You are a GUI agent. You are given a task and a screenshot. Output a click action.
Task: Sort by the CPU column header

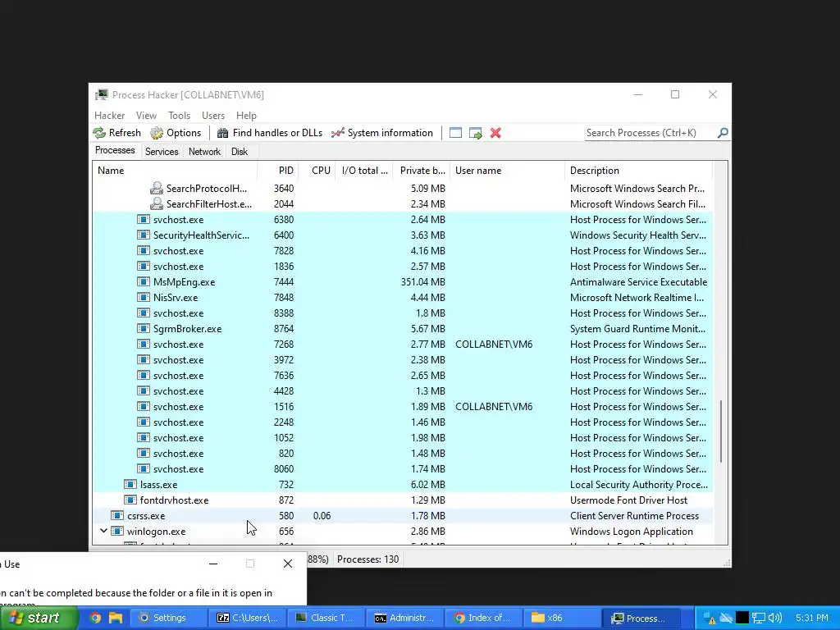pos(317,171)
